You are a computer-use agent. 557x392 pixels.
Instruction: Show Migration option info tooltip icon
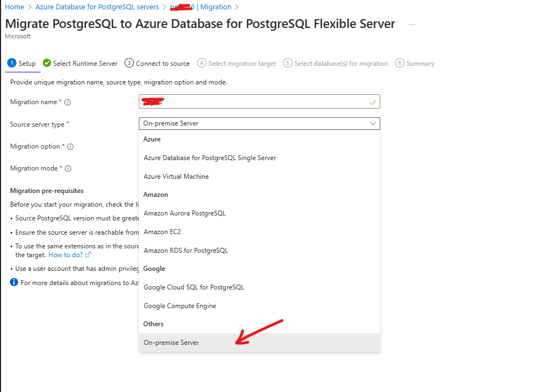(70, 146)
